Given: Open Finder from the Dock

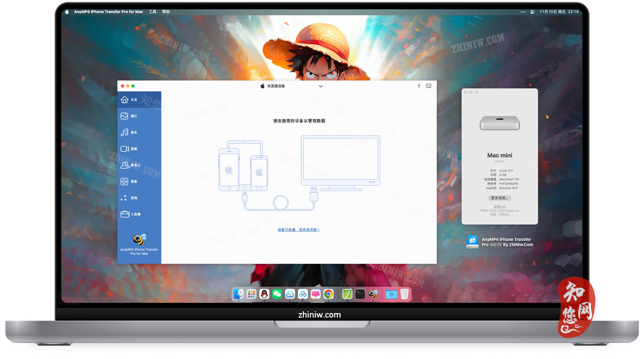Looking at the screenshot, I should 238,294.
